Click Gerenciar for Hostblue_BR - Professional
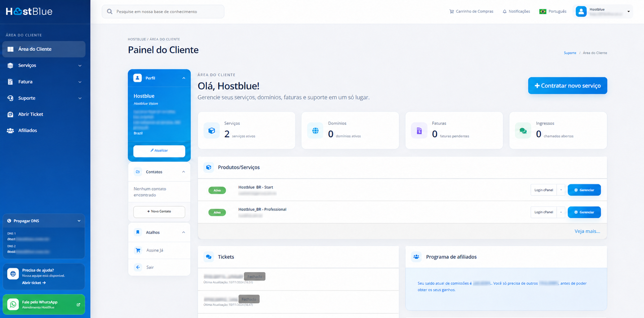Screen dimensions: 644x318 coord(584,212)
